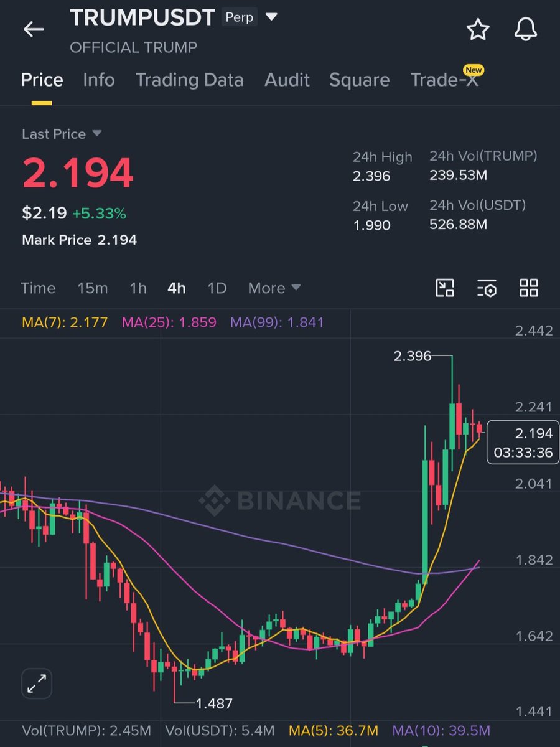
Task: Switch to the Price tab
Action: pos(42,80)
